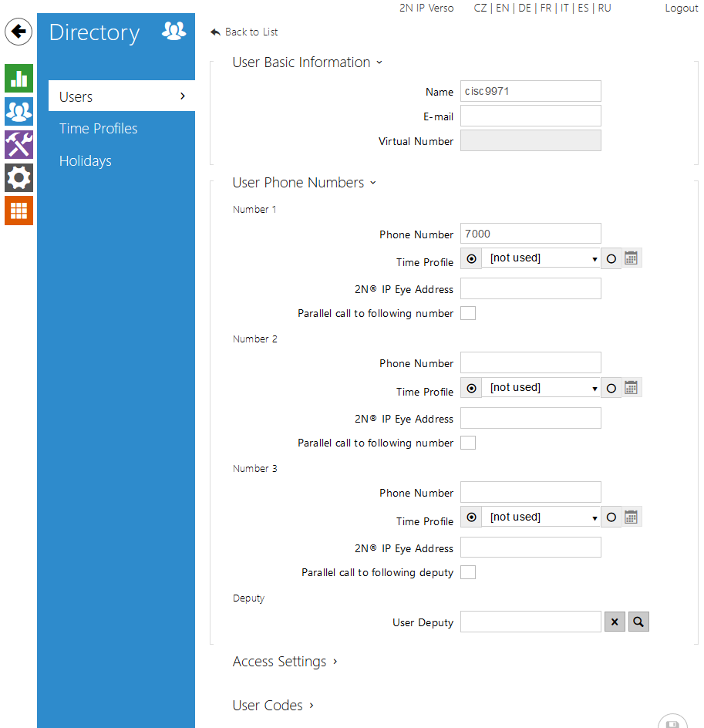Screen dimensions: 704x728
Task: Click the Back to List link
Action: pyautogui.click(x=244, y=32)
